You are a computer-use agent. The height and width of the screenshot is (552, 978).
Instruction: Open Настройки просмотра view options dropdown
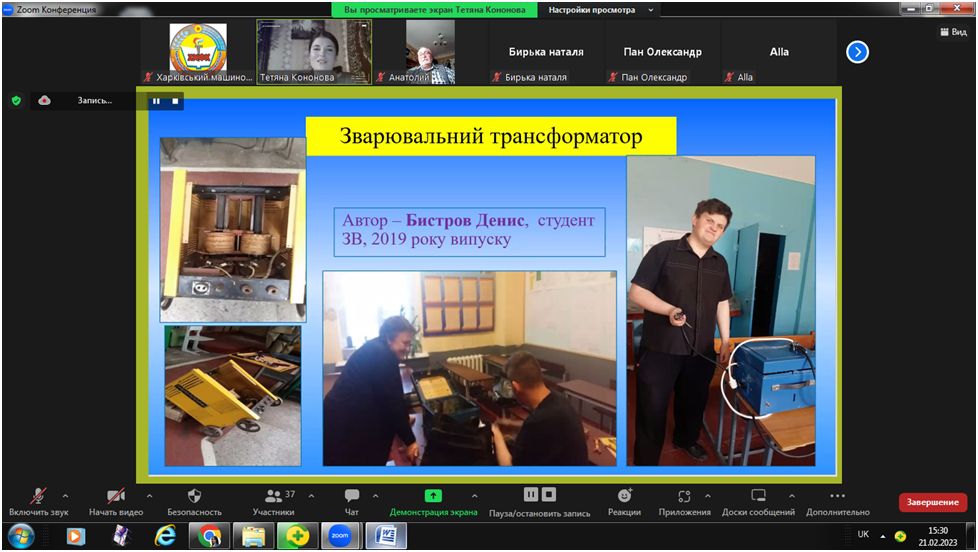tap(600, 10)
